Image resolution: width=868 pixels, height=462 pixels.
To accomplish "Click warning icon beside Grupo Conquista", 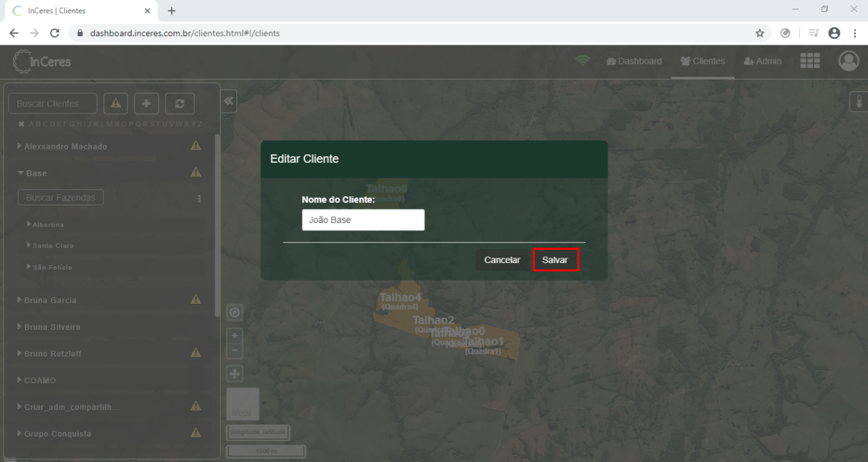I will point(196,433).
